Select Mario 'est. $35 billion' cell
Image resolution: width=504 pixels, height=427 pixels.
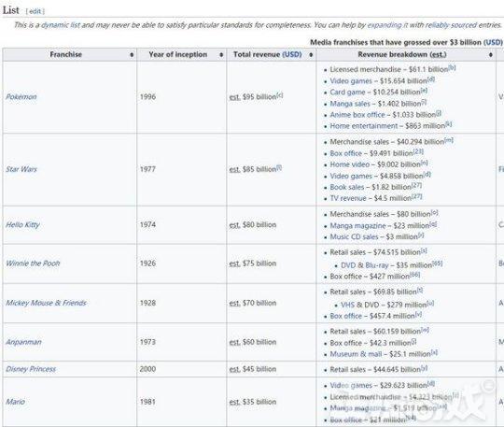pos(253,402)
